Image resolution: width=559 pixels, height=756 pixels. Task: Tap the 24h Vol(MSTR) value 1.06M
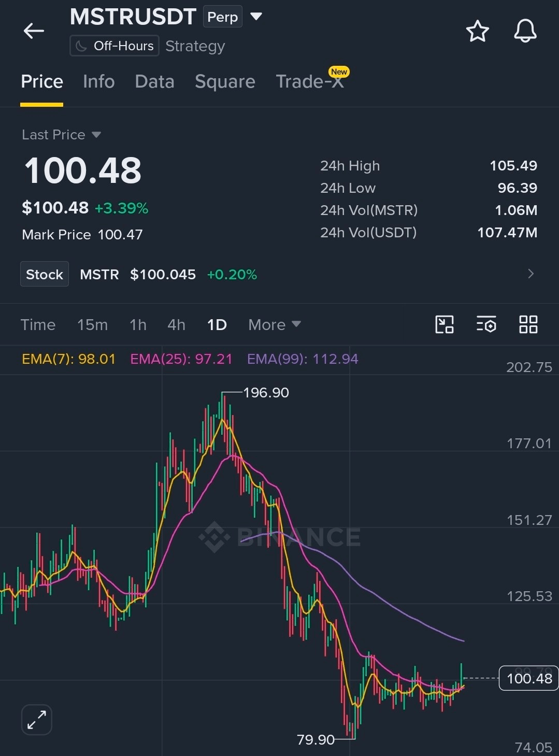516,210
